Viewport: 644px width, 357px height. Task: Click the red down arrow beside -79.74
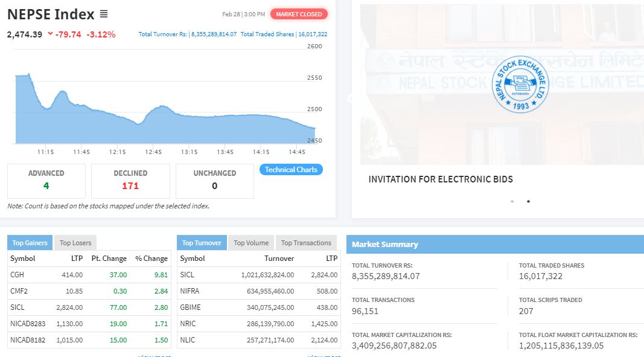click(x=50, y=34)
